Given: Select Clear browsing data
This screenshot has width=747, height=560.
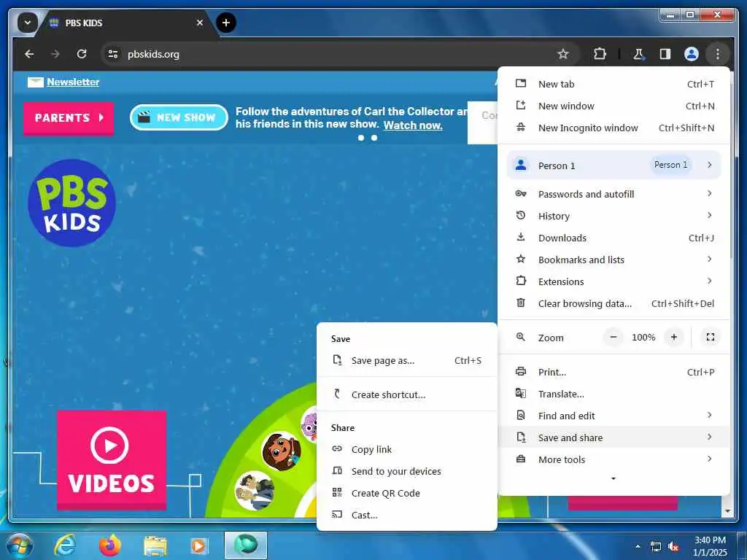Looking at the screenshot, I should pos(614,303).
